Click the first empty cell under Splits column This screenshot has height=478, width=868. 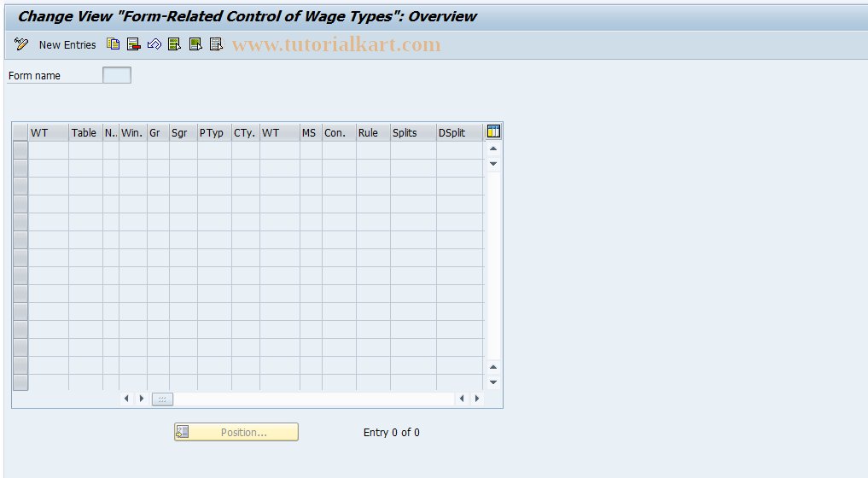413,150
